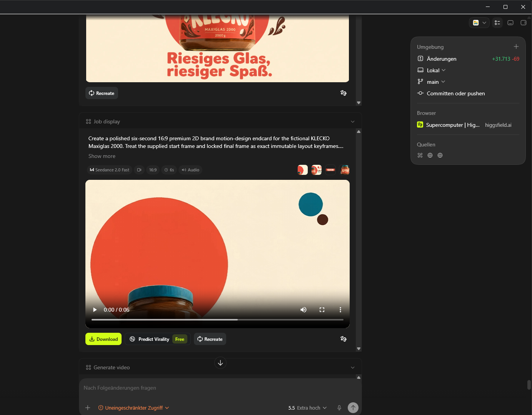The width and height of the screenshot is (532, 415).
Task: Seek using the video progress bar
Action: 217,319
